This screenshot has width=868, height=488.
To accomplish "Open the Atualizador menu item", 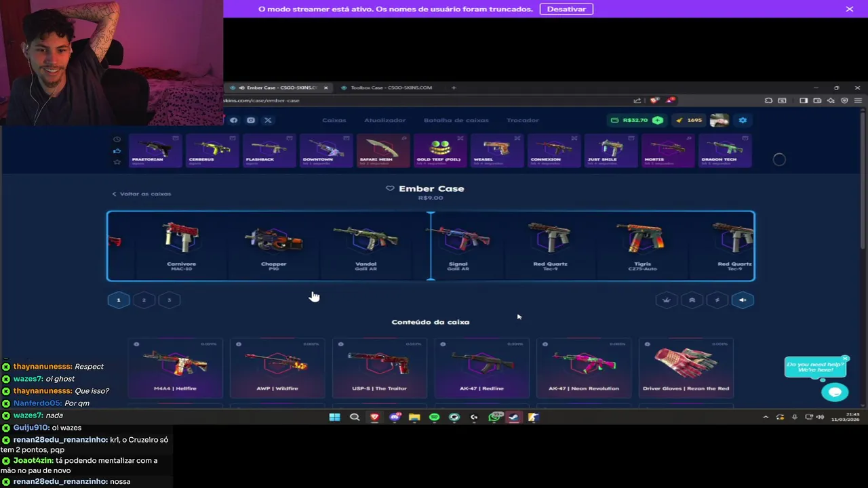I will point(384,120).
